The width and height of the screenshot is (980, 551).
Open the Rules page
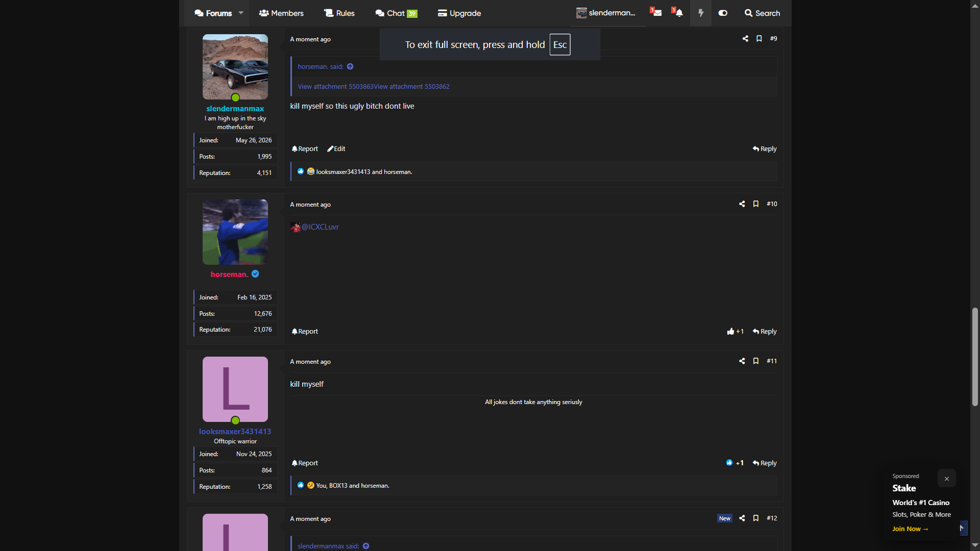click(339, 13)
